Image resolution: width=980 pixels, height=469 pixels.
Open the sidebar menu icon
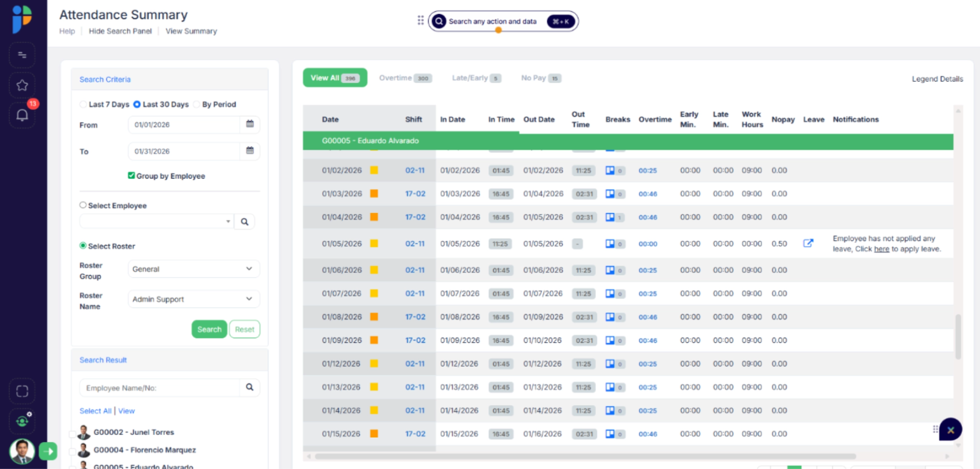(x=22, y=55)
